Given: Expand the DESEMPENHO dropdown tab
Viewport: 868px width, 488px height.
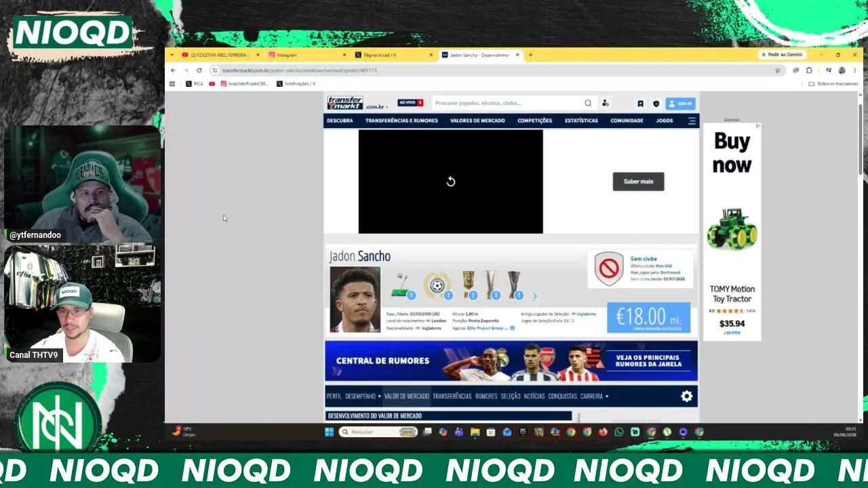Looking at the screenshot, I should click(x=363, y=396).
